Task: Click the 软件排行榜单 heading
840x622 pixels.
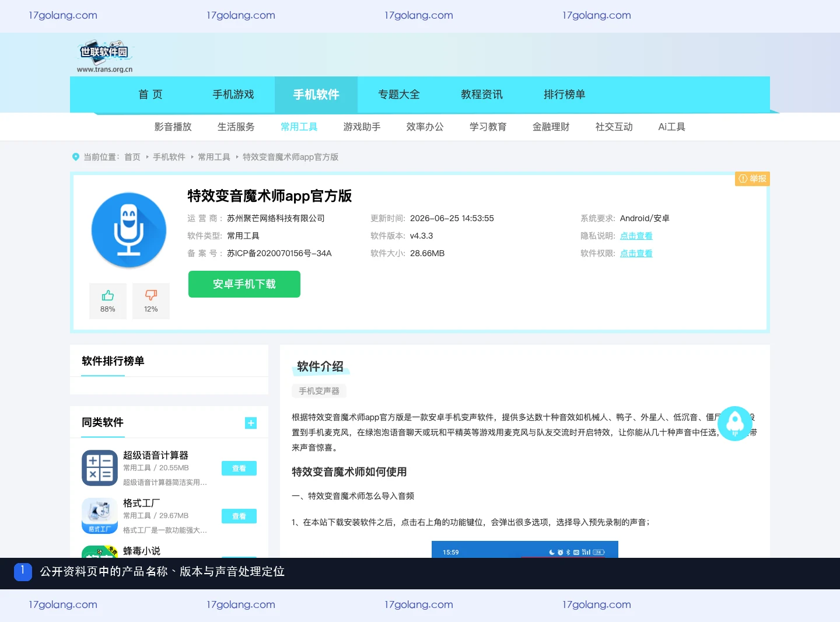Action: [113, 361]
